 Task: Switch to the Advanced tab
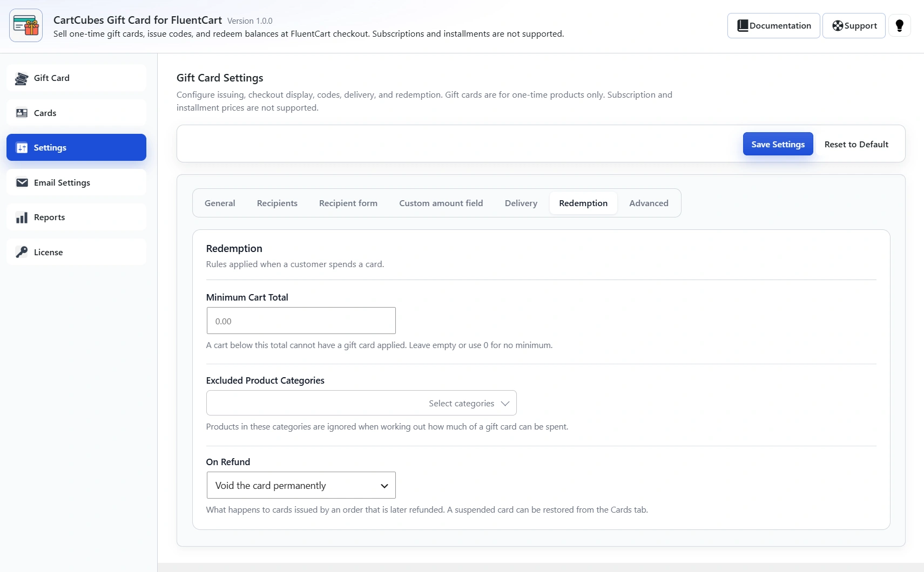pyautogui.click(x=649, y=203)
